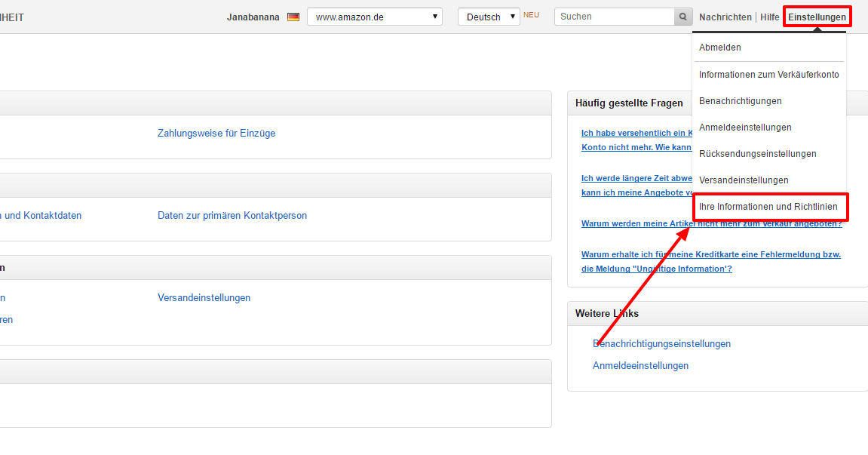
Task: Open the Deutsch language dropdown
Action: (489, 17)
